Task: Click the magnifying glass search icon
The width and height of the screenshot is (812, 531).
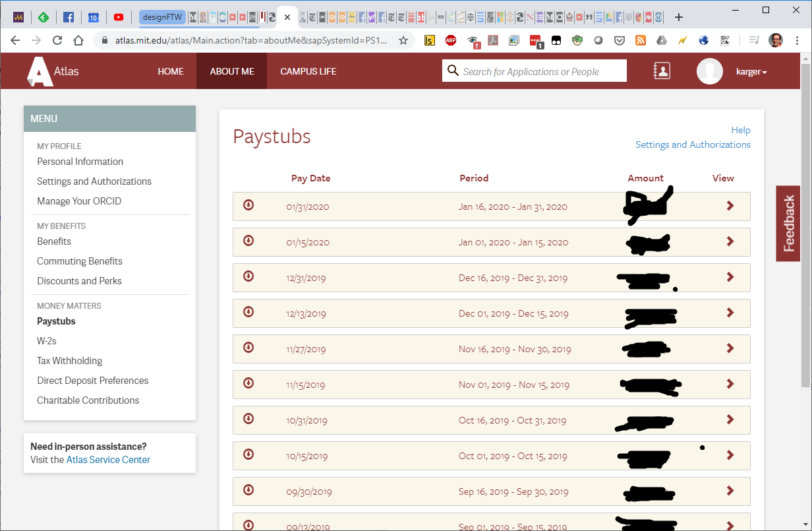Action: coord(453,71)
